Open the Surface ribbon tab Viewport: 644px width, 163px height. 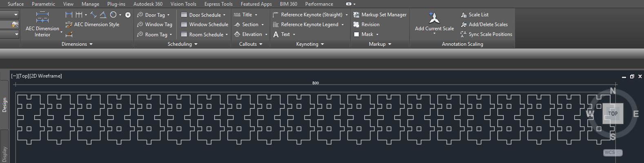coord(16,4)
